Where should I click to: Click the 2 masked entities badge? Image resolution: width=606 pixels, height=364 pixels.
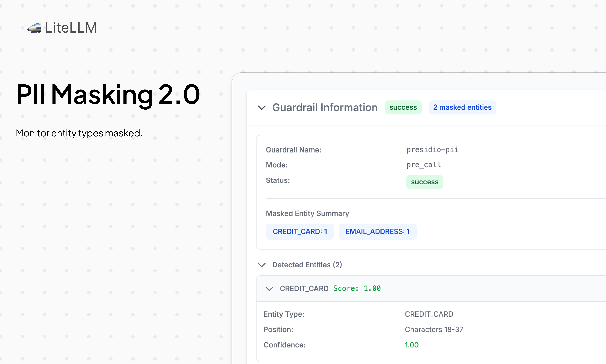[x=462, y=107]
